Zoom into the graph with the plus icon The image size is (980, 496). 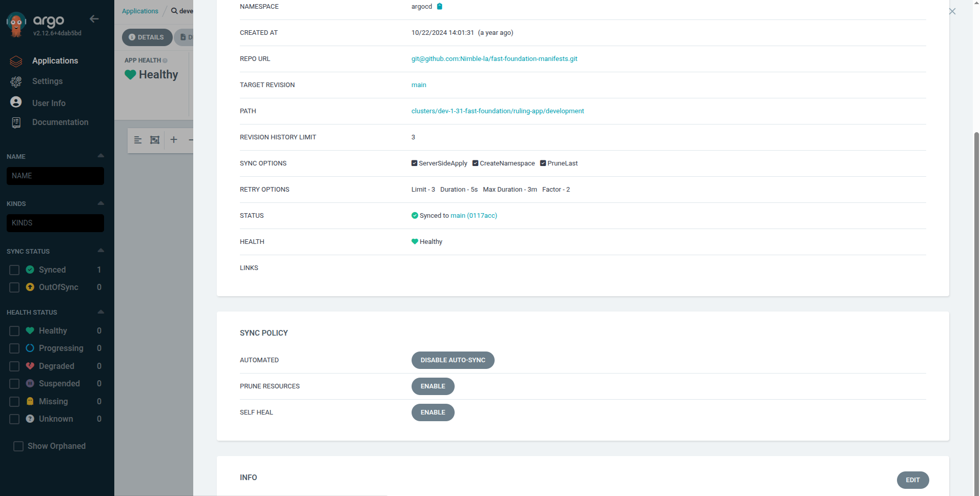[174, 140]
